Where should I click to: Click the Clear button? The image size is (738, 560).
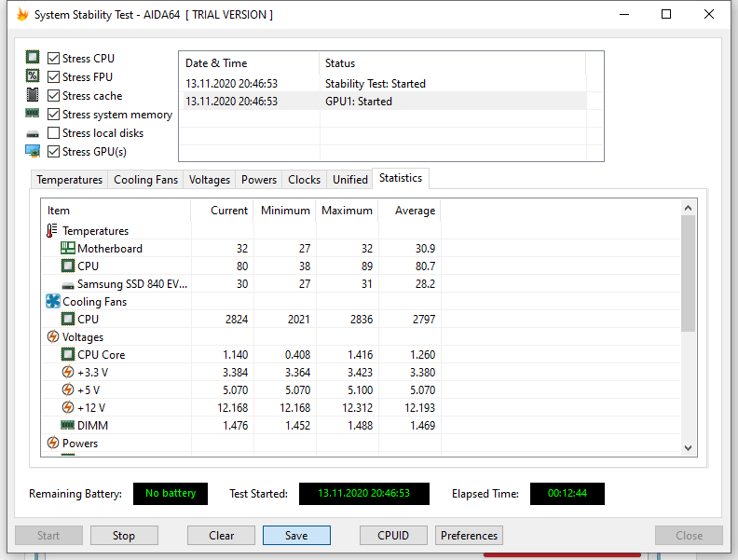221,536
